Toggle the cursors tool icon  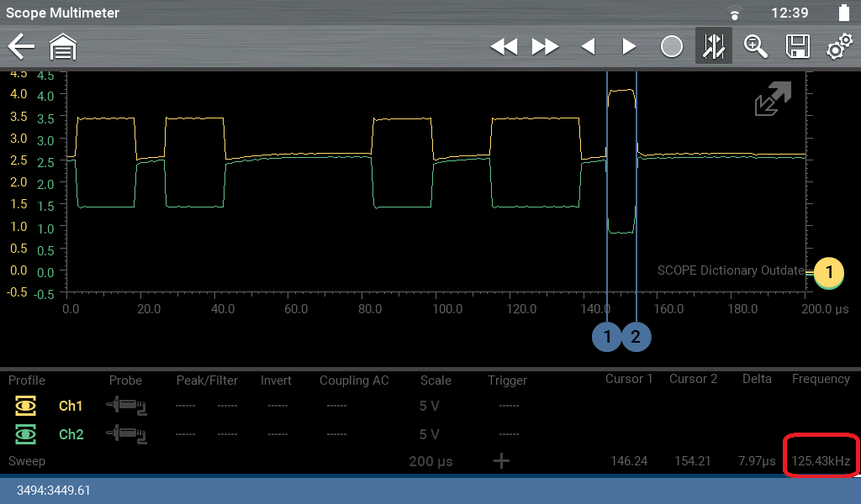[713, 47]
